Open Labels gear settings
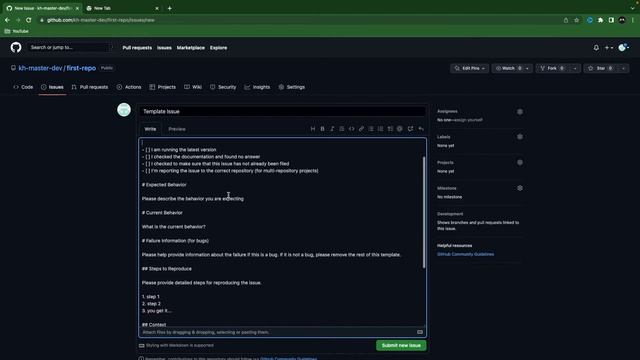The width and height of the screenshot is (640, 360). tap(520, 137)
